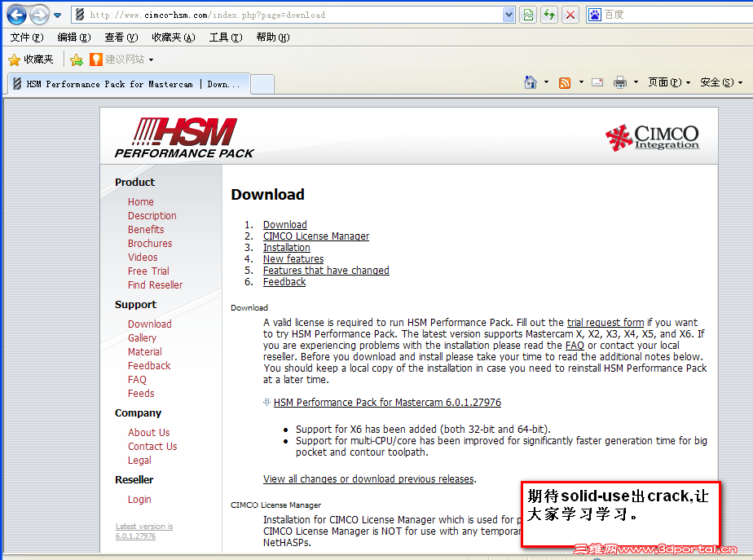Jump to Download link in numbered list

(284, 225)
